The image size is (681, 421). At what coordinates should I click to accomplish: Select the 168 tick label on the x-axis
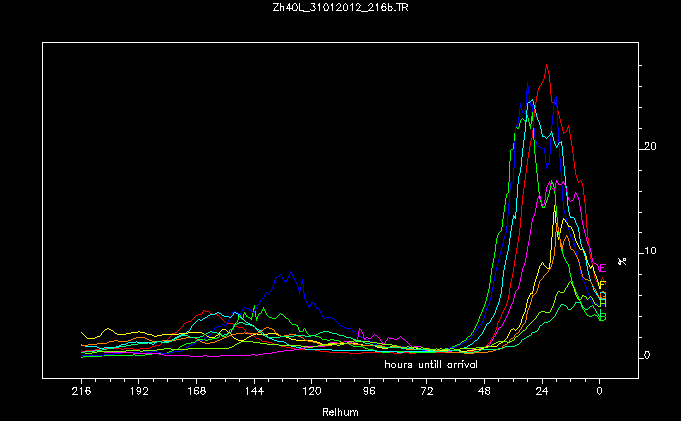197,393
